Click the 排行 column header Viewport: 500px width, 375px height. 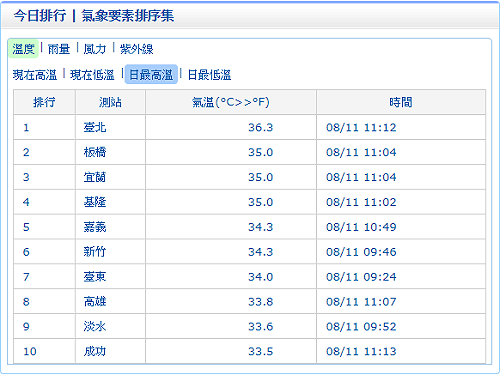(x=44, y=102)
